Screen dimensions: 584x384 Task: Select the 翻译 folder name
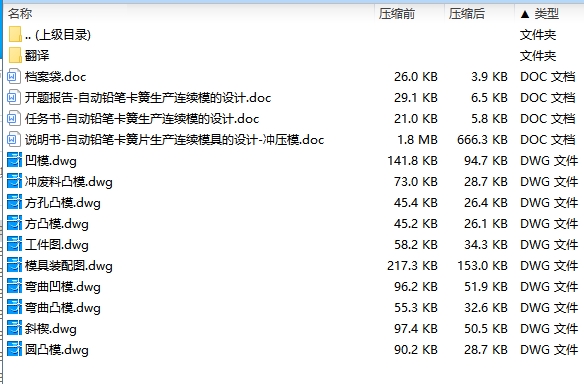point(37,55)
